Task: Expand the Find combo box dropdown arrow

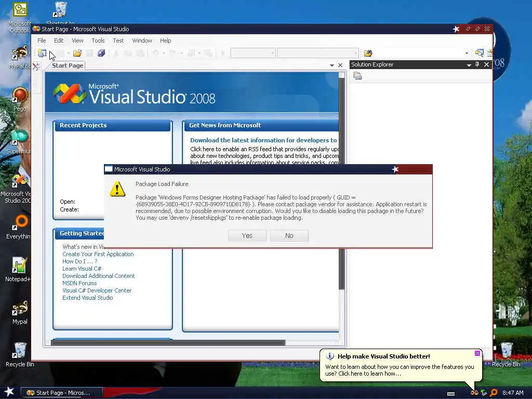Action: tap(467, 54)
